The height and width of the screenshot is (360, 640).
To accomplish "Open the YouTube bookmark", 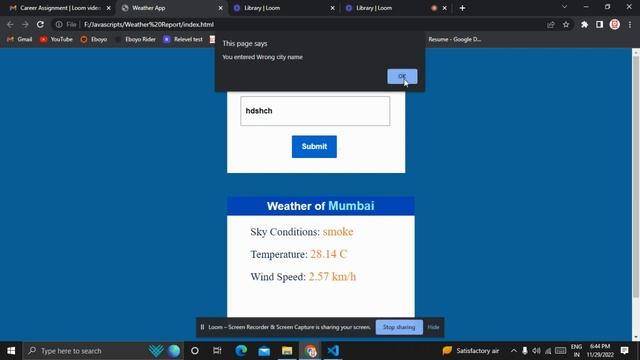I will [x=56, y=39].
